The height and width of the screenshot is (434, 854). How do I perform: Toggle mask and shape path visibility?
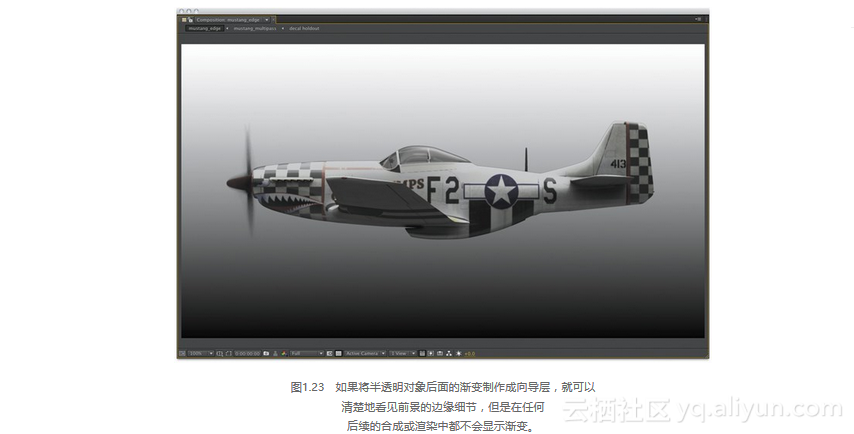229,353
